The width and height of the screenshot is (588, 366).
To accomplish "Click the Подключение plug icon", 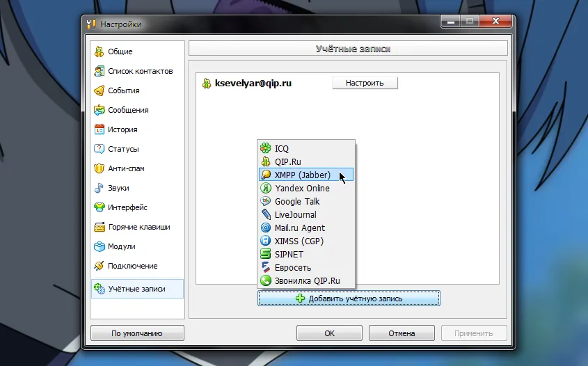I will [x=99, y=266].
